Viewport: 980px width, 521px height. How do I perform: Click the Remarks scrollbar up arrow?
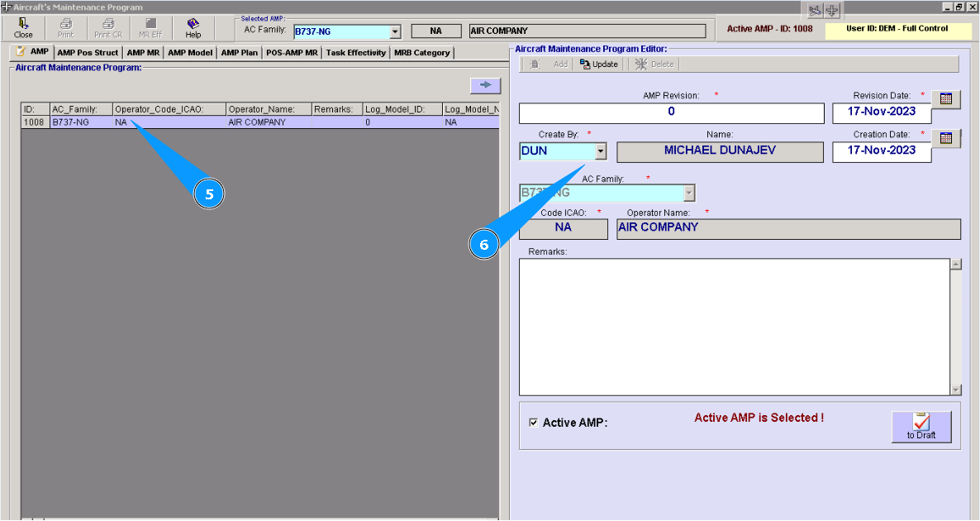(956, 264)
